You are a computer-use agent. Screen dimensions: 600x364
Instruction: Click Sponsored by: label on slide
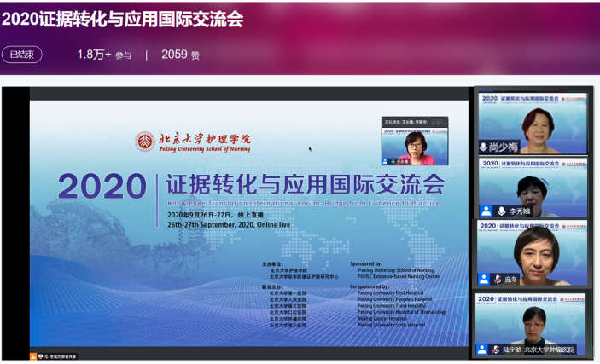tap(366, 263)
